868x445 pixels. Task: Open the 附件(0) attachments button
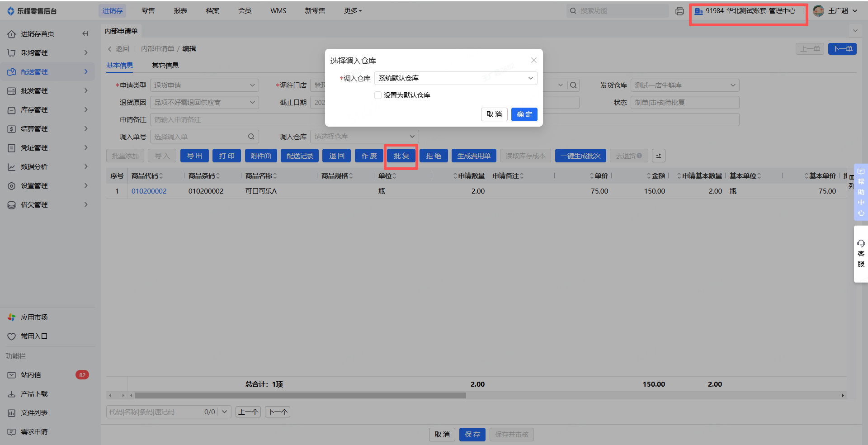point(261,156)
